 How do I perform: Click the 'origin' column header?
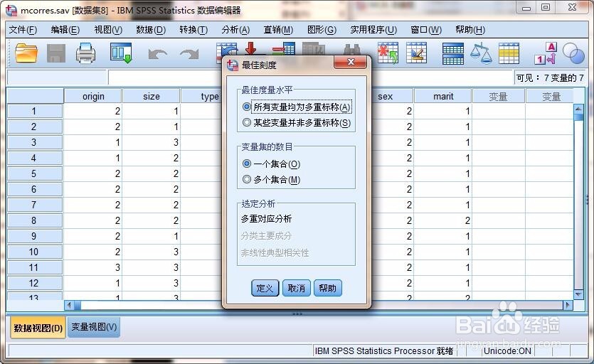click(92, 96)
